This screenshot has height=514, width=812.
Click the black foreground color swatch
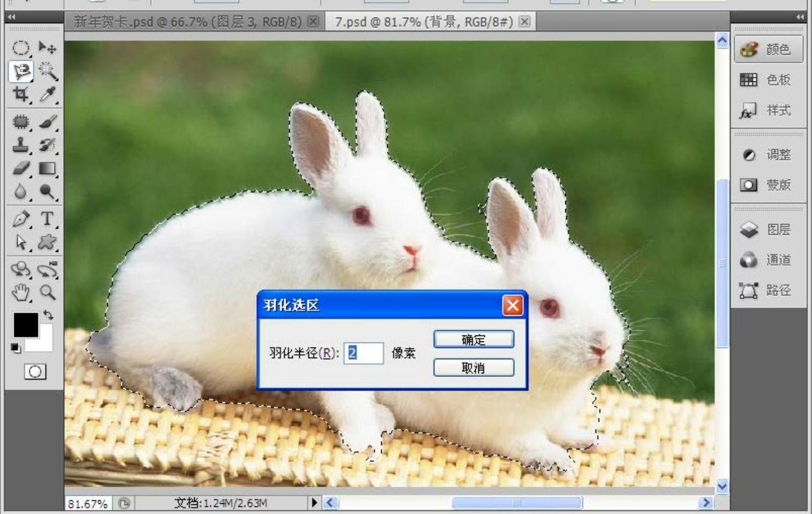click(x=25, y=324)
